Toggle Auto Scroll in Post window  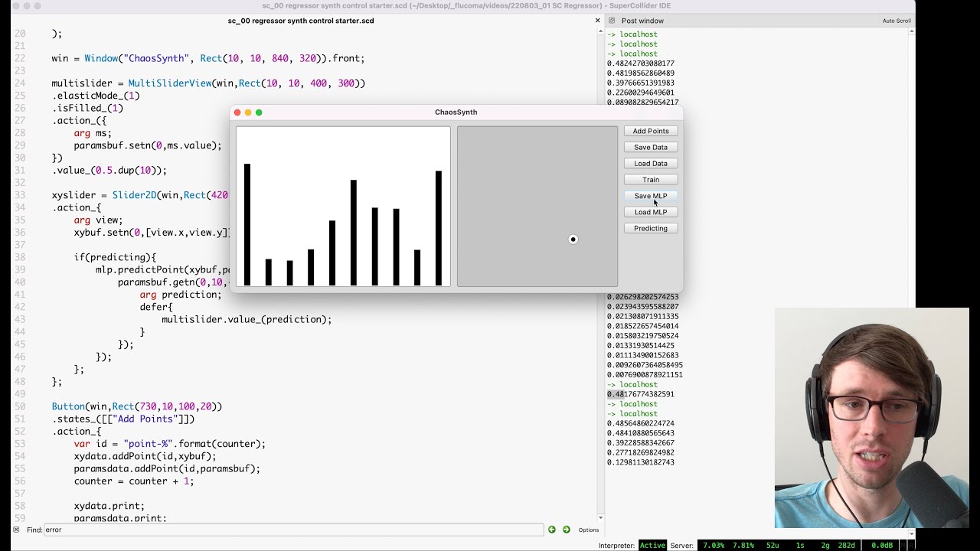[x=897, y=21]
